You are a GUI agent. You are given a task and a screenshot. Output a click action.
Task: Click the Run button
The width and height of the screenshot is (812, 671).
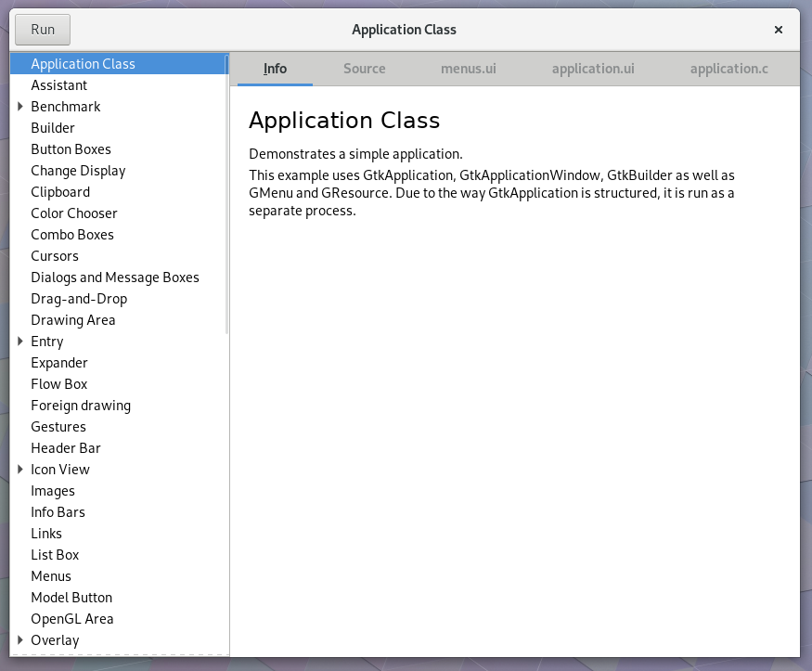point(43,30)
